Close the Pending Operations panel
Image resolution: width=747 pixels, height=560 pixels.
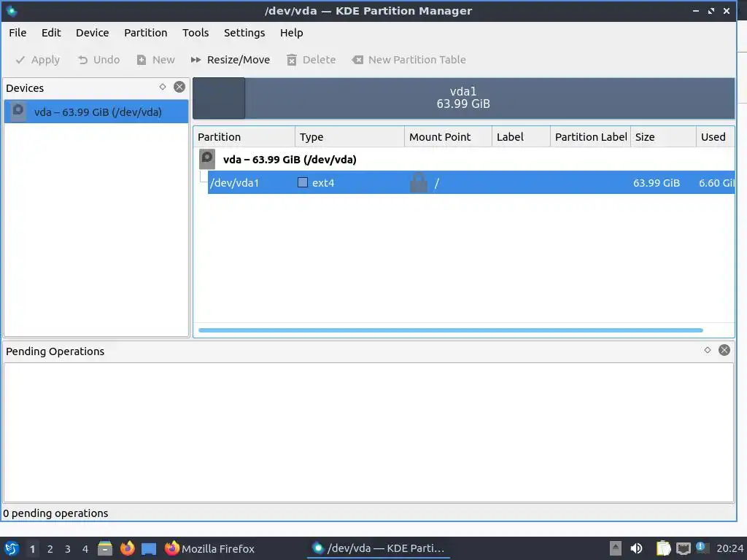(x=724, y=350)
